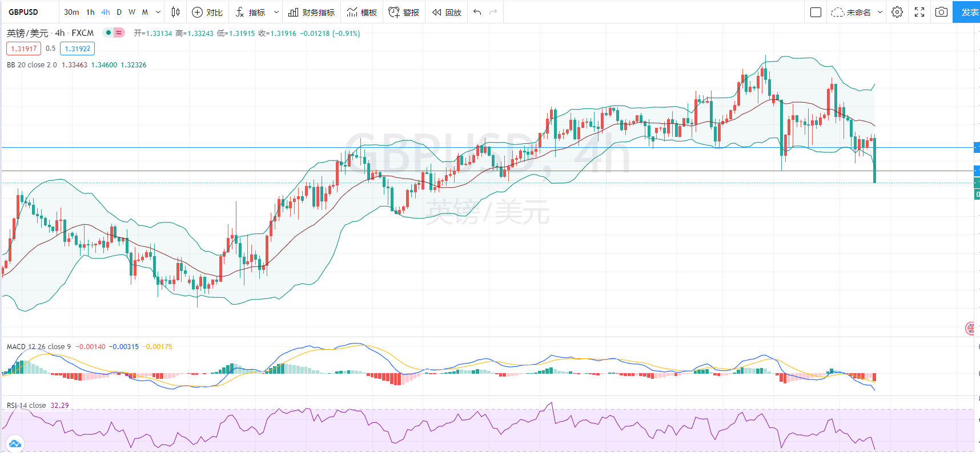Select the D daily timeframe
The width and height of the screenshot is (980, 453).
tap(119, 12)
